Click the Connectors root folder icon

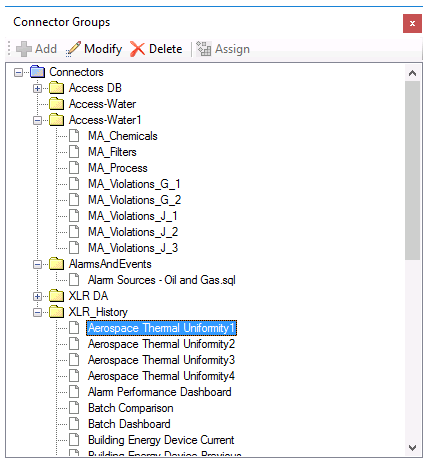pyautogui.click(x=38, y=72)
